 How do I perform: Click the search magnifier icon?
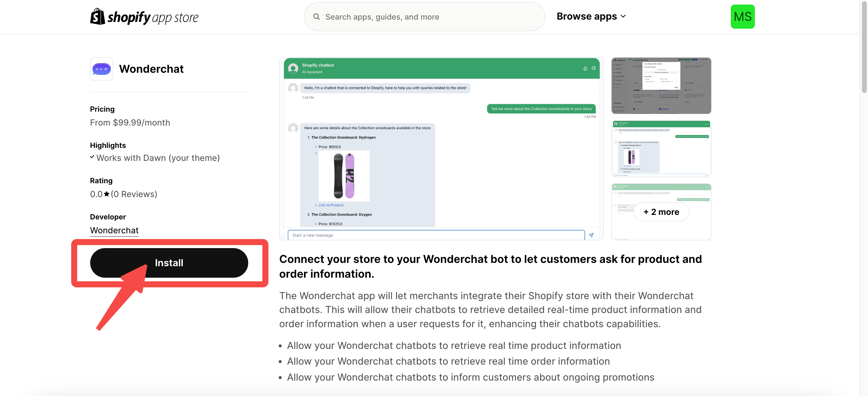click(316, 17)
